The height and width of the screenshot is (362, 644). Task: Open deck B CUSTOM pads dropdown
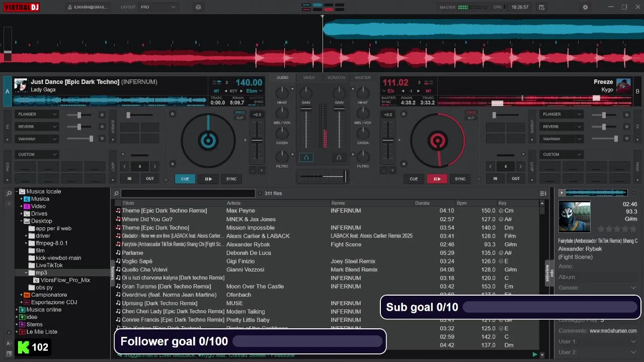(561, 154)
